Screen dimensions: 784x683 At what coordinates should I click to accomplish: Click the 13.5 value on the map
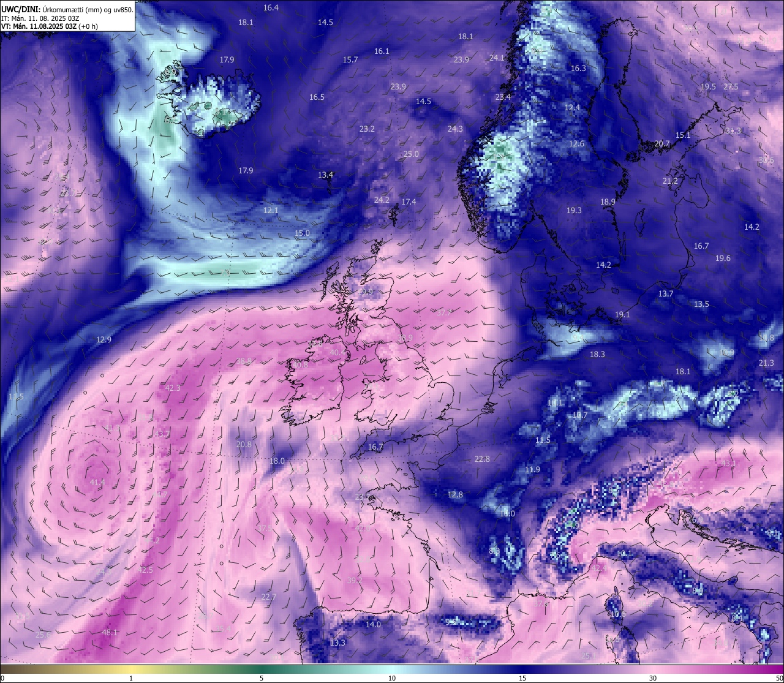point(701,304)
